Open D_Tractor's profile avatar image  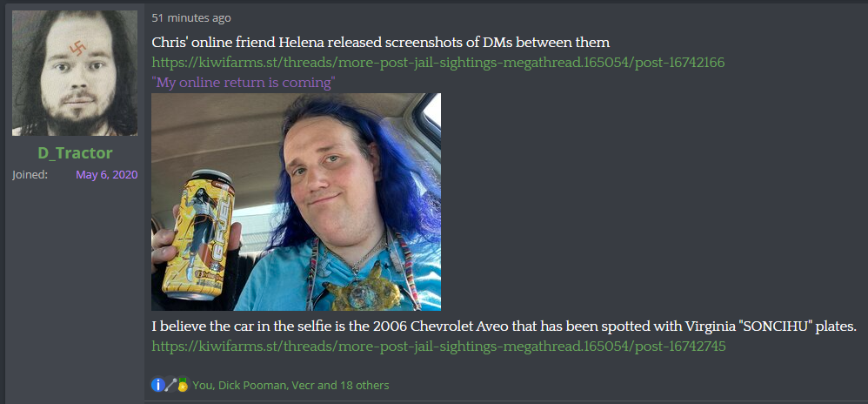click(x=75, y=73)
